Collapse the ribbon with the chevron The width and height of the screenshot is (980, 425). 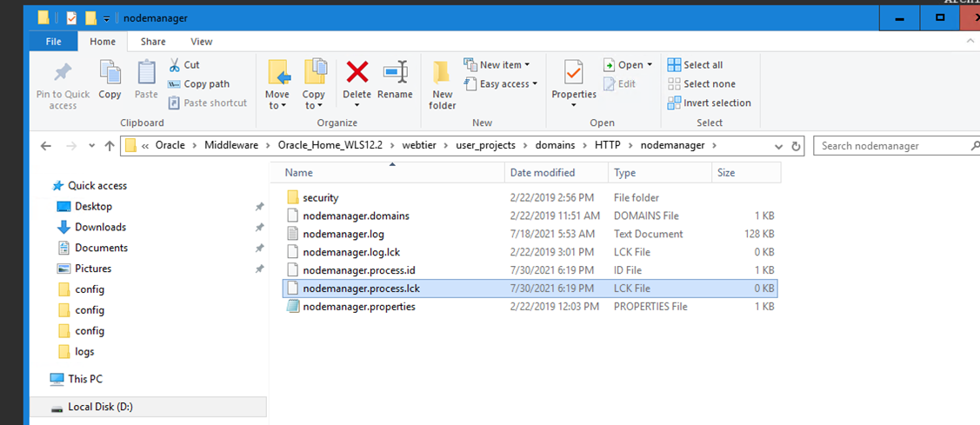[x=970, y=41]
